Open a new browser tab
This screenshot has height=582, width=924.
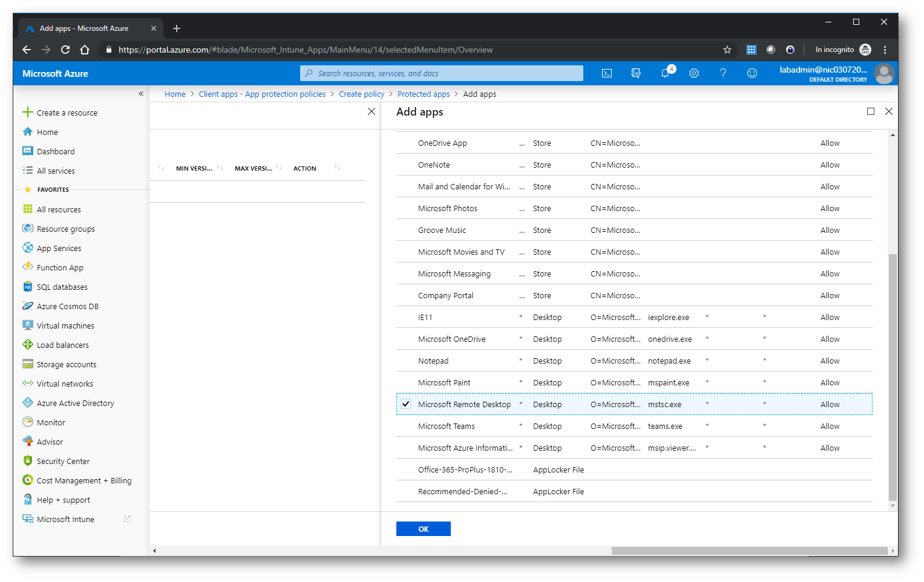tap(177, 28)
